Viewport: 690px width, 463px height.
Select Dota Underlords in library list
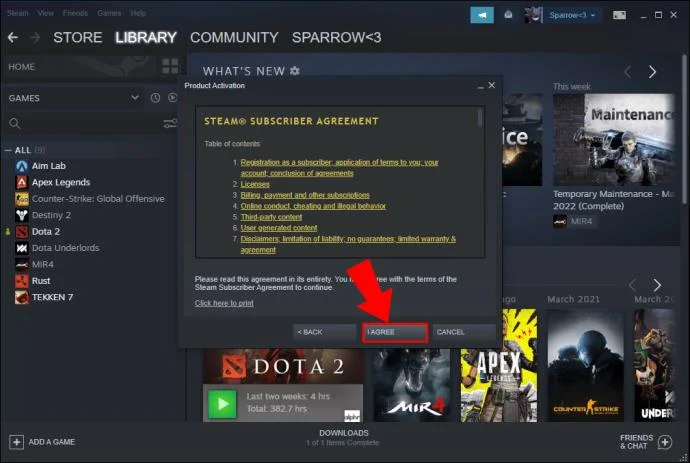coord(66,248)
